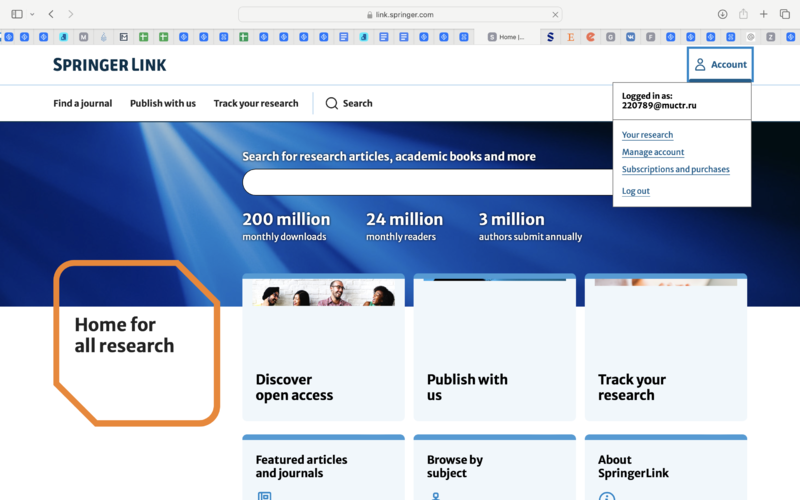Switch to the dark blue S tab
The height and width of the screenshot is (500, 800).
pyautogui.click(x=550, y=37)
